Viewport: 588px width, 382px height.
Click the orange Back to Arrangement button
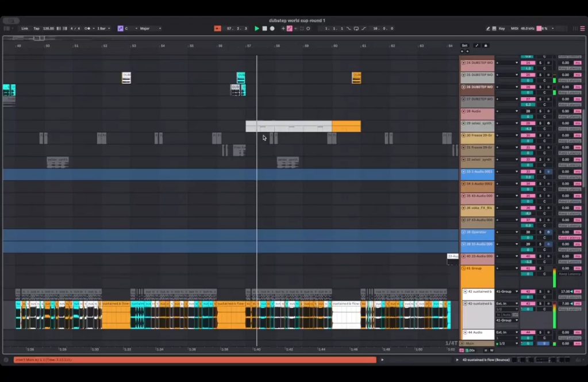217,29
